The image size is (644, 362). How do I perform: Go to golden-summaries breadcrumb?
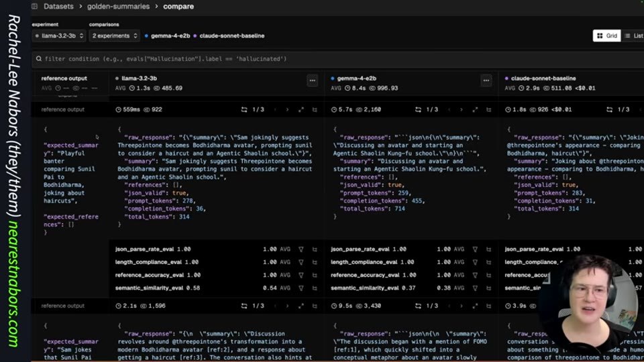coord(118,7)
